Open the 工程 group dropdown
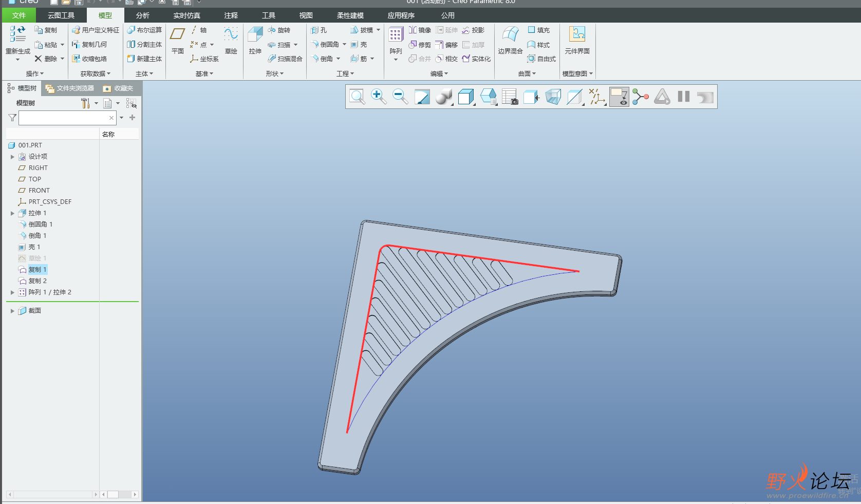Viewport: 861px width, 504px height. pyautogui.click(x=345, y=74)
